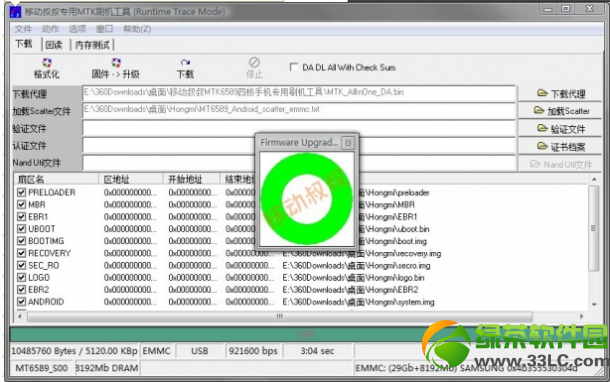The height and width of the screenshot is (382, 610).
Task: Click the 921600 bps status bar entry
Action: coord(253,351)
